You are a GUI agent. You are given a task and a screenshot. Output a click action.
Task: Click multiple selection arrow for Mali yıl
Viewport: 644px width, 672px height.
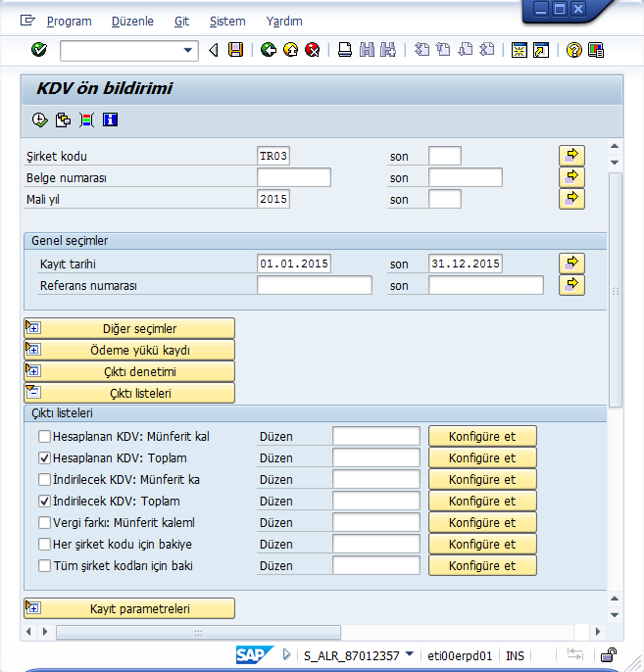click(571, 199)
